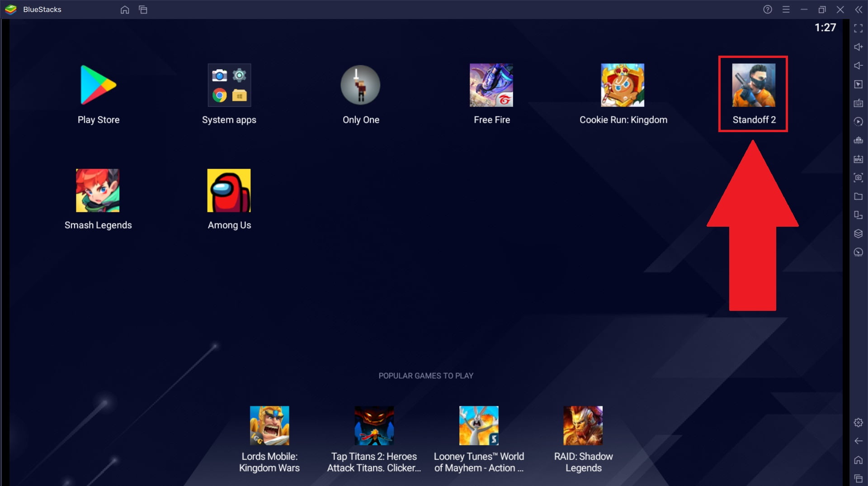The image size is (868, 486).
Task: Open BlueStacks settings gear icon
Action: pos(858,422)
